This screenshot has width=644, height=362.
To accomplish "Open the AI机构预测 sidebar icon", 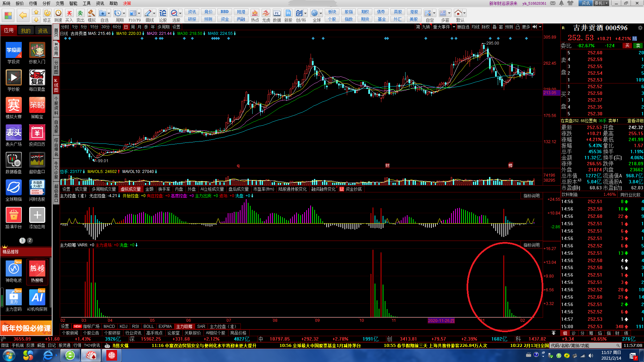I will tap(37, 297).
